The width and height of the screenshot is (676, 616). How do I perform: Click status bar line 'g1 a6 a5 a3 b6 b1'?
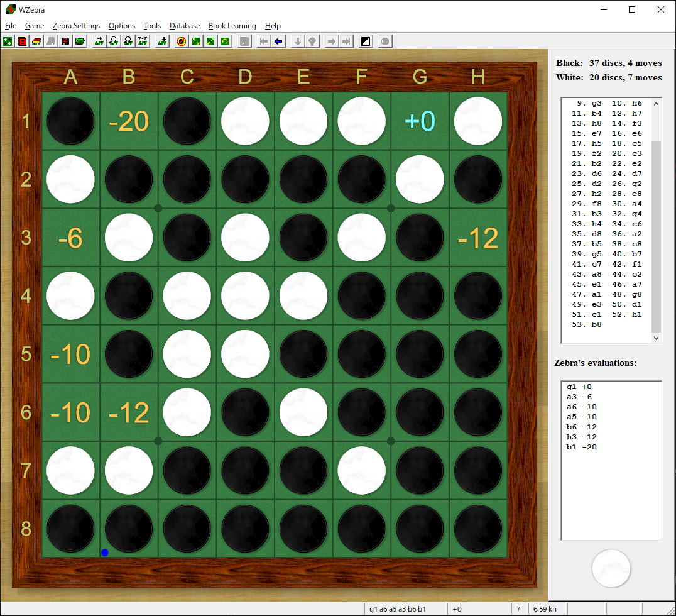pos(398,609)
